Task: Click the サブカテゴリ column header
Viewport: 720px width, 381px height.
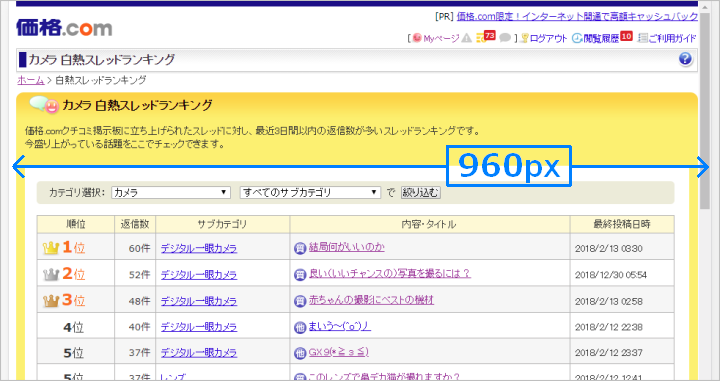Action: pyautogui.click(x=223, y=224)
